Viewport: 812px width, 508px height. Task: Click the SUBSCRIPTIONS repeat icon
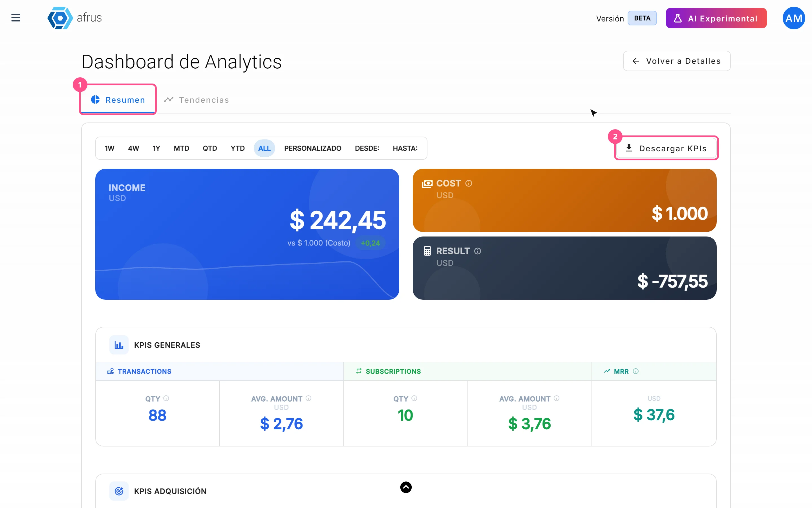point(359,371)
